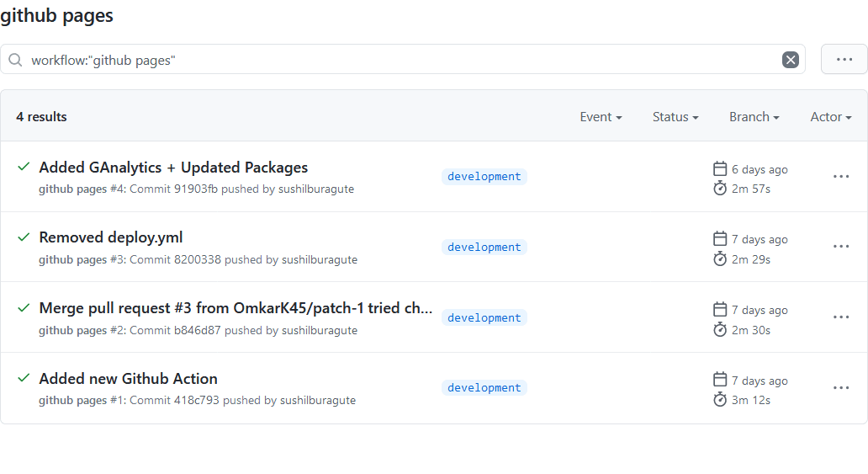
Task: Open the 'Merge pull request #3' workflow run
Action: tap(236, 308)
